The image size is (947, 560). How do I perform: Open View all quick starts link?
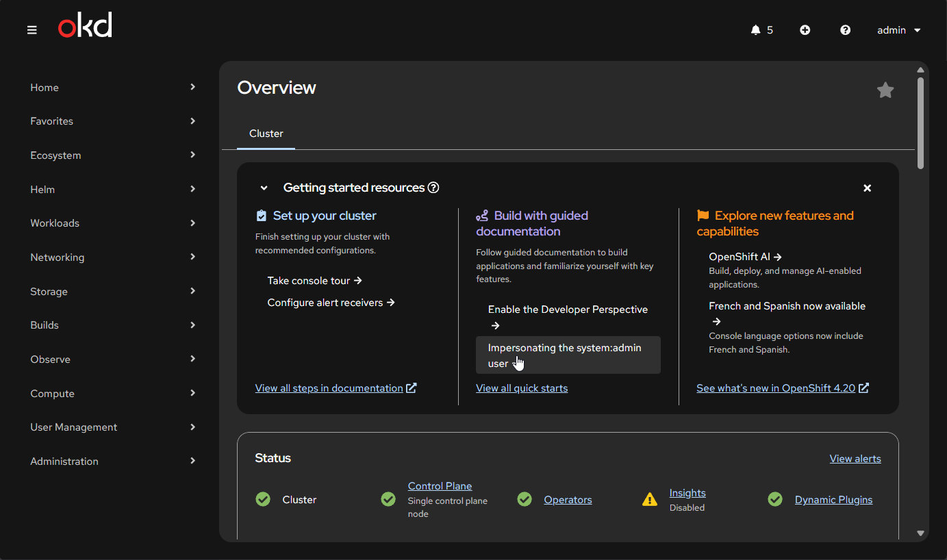coord(521,388)
